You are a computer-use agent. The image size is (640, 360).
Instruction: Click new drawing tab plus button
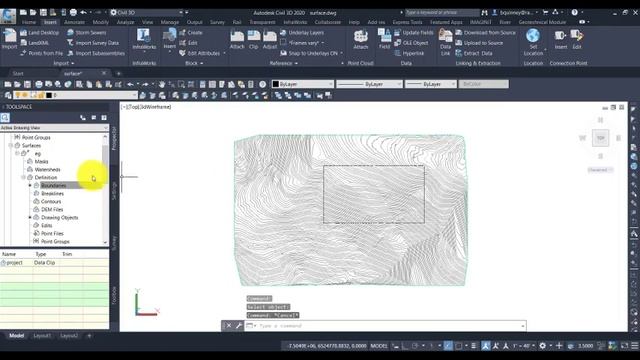pyautogui.click(x=119, y=73)
